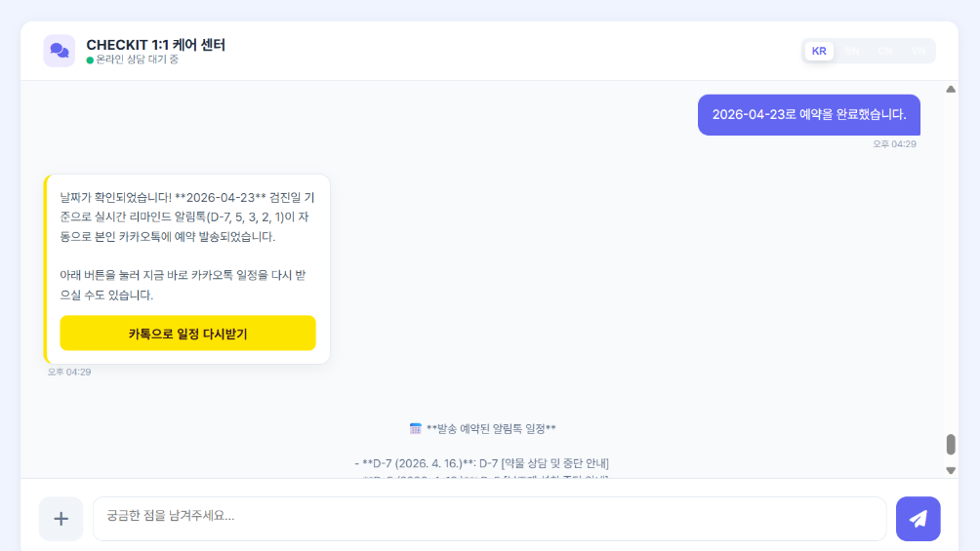Switch language to KR
Screen dimensions: 980x551
click(819, 51)
